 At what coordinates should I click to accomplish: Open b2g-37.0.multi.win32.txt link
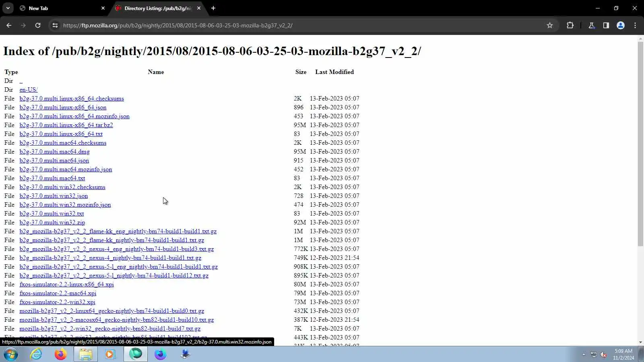[x=52, y=214]
